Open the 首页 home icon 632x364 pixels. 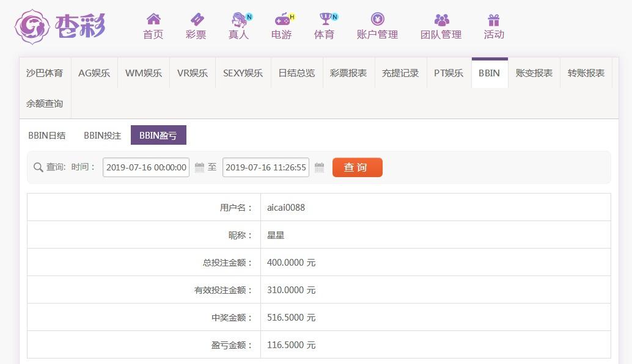tap(153, 20)
